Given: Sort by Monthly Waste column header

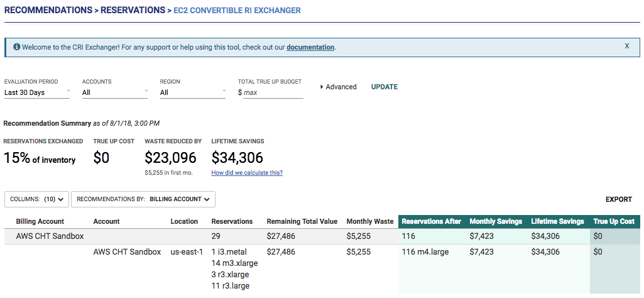Looking at the screenshot, I should click(370, 221).
